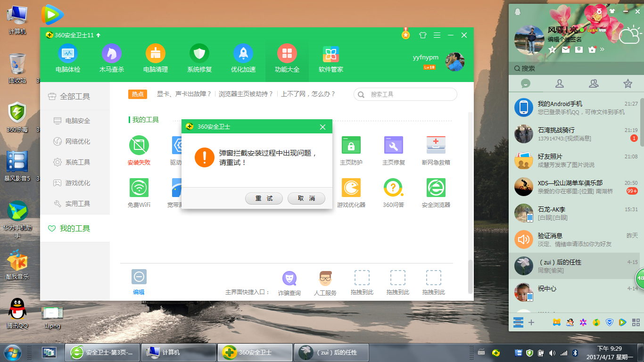Open 软件管家 icon
This screenshot has width=644, height=362.
click(331, 58)
